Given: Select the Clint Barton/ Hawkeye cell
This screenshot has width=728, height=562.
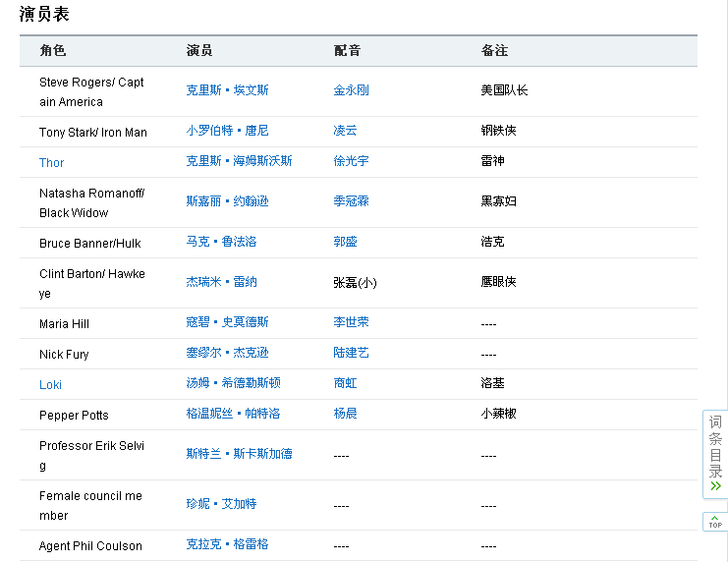Looking at the screenshot, I should pyautogui.click(x=92, y=284).
